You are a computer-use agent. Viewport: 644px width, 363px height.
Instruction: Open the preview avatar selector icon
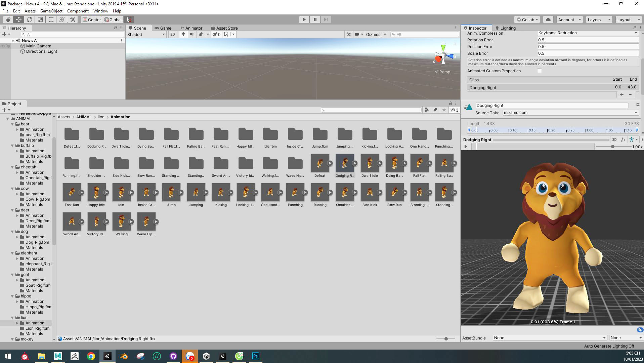pos(633,139)
